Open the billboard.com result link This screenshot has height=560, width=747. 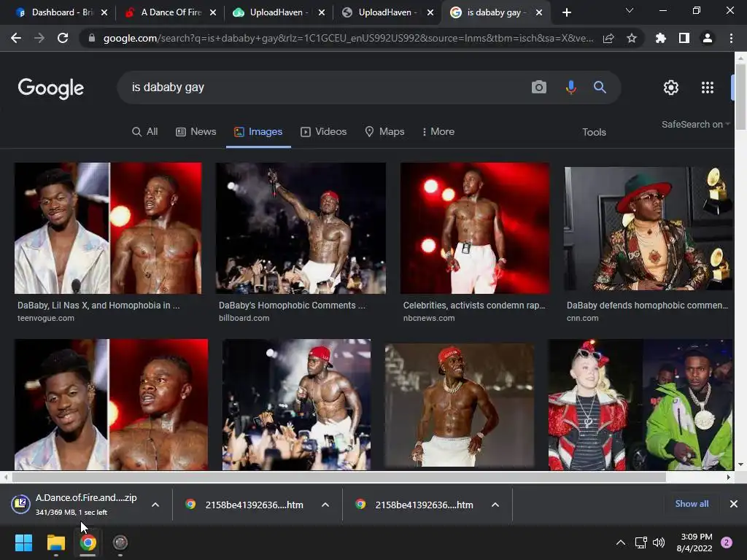[x=244, y=318]
